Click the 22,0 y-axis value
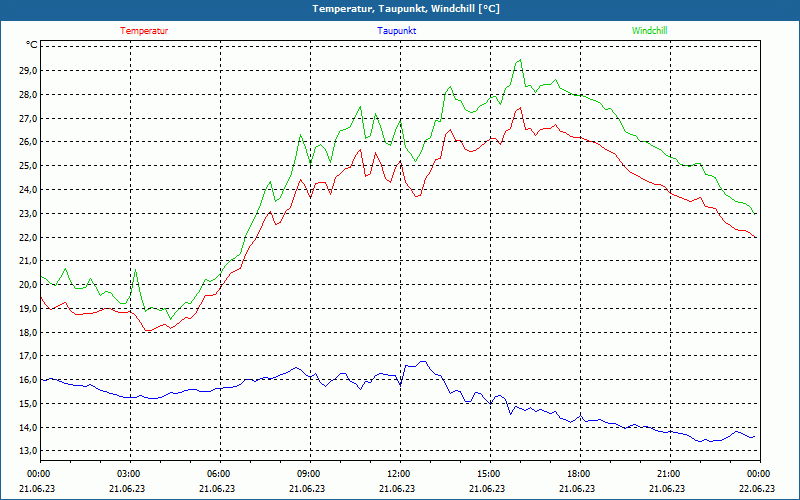The image size is (800, 500). pyautogui.click(x=29, y=237)
